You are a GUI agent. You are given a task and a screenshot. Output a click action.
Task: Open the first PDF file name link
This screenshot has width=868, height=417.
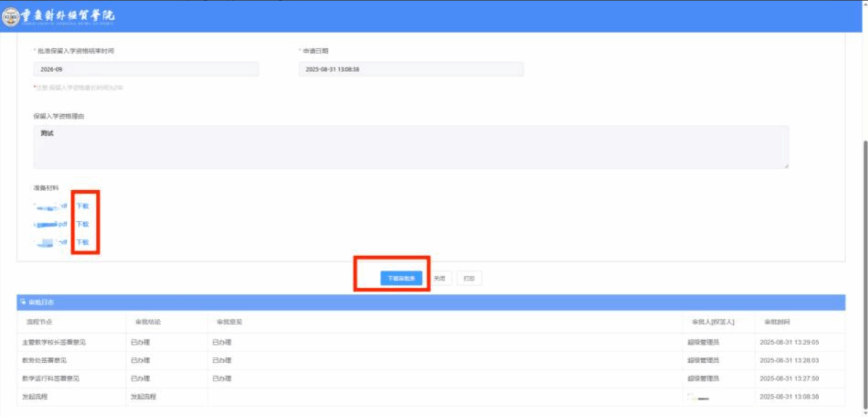[50, 206]
